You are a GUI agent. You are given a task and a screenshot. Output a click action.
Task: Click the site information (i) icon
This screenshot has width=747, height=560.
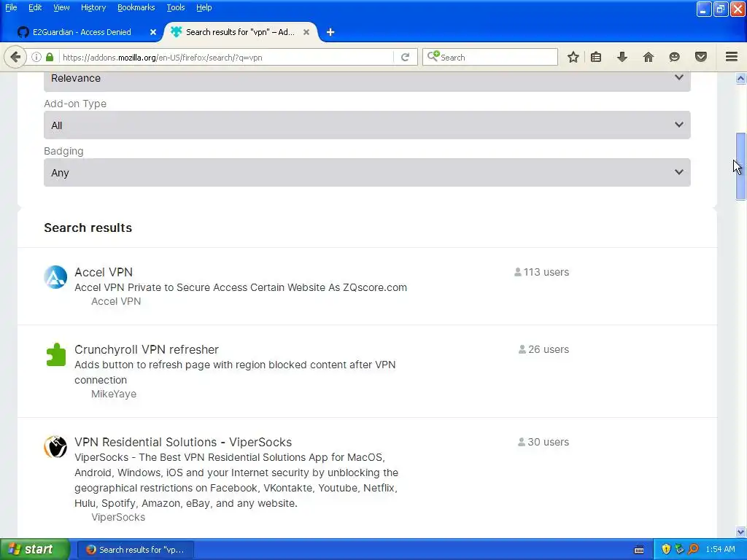[36, 57]
